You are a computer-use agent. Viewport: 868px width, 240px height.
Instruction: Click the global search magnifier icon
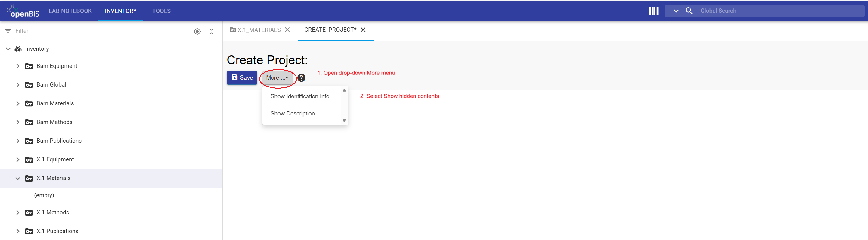coord(689,11)
